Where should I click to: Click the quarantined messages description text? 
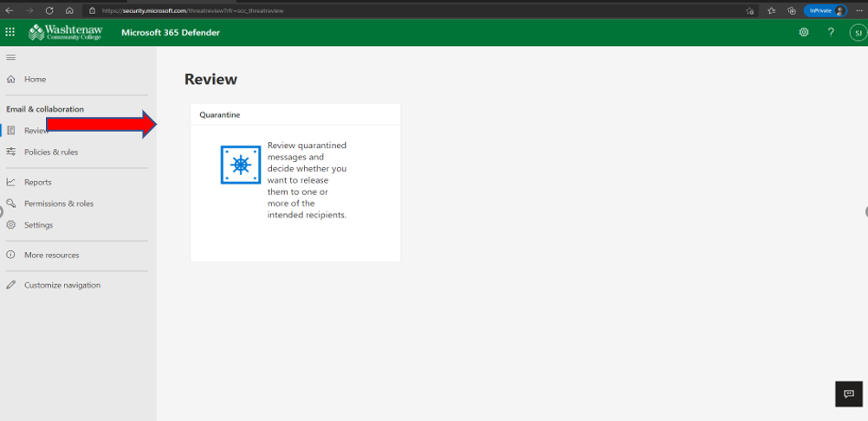point(308,180)
